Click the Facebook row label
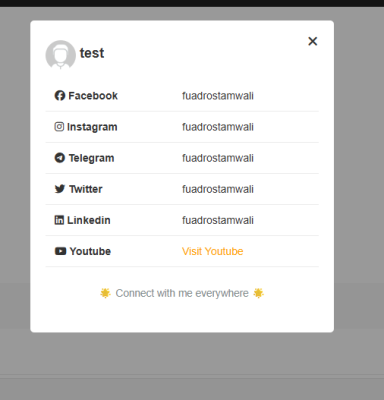This screenshot has height=400, width=384. pyautogui.click(x=93, y=96)
